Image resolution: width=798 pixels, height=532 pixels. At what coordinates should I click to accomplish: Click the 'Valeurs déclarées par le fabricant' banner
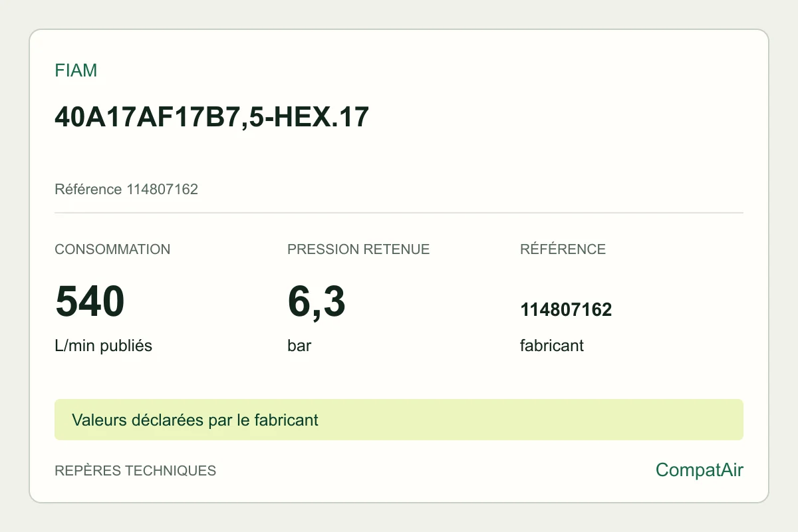[x=399, y=420]
